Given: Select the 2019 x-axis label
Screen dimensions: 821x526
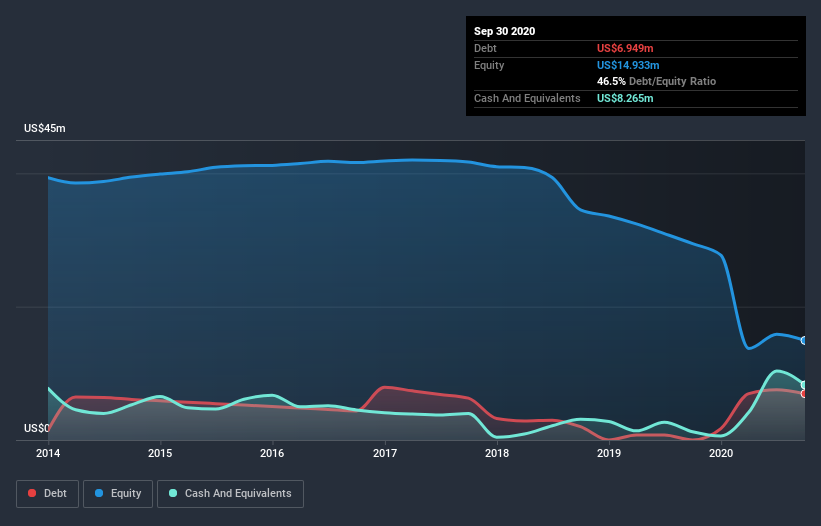Looking at the screenshot, I should click(609, 453).
